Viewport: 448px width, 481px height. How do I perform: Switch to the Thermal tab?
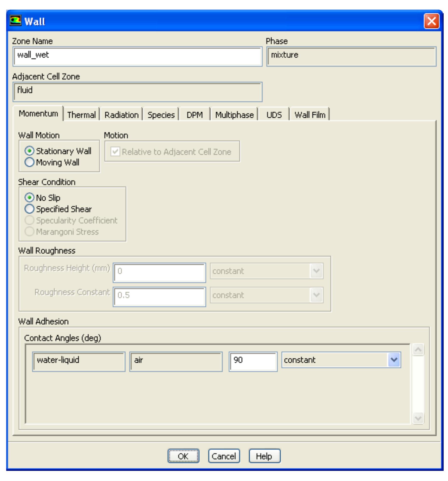pos(81,115)
